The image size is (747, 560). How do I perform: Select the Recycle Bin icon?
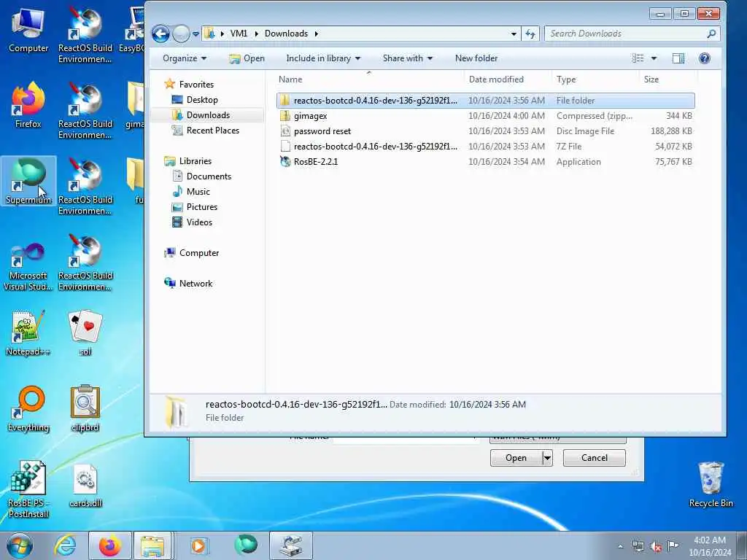[x=711, y=485]
